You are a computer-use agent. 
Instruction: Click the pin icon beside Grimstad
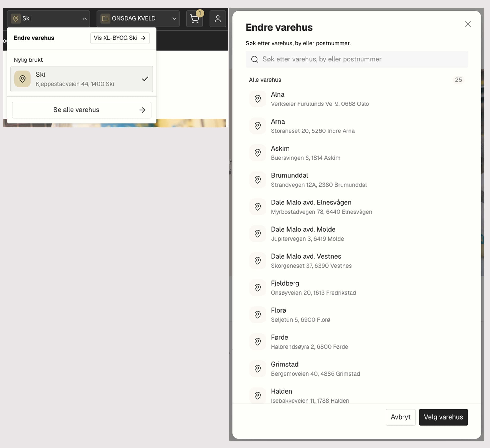(x=258, y=369)
